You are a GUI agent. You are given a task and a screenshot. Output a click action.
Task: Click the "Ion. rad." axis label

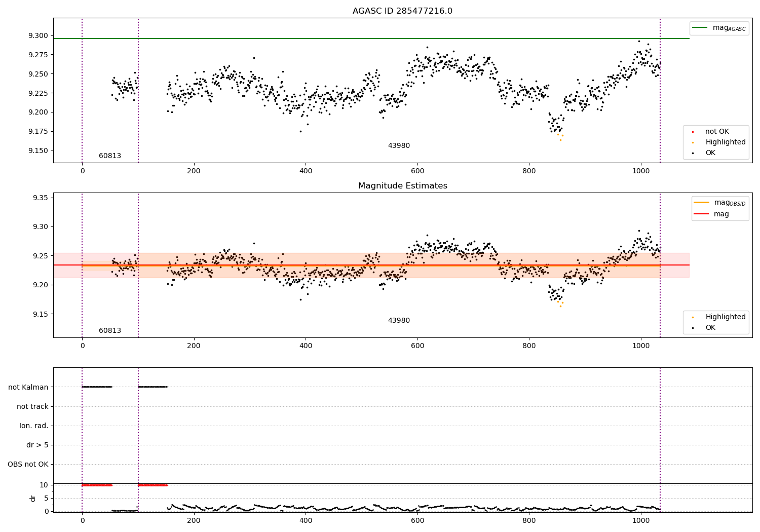pos(34,426)
